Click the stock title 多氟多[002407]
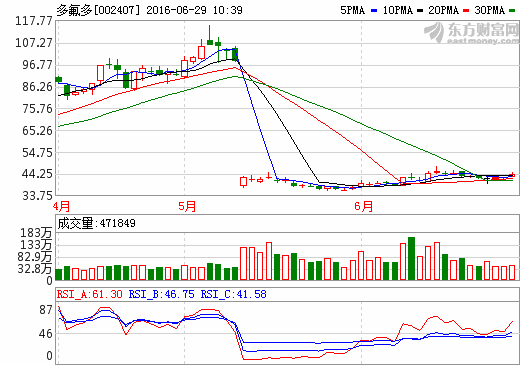This screenshot has height=365, width=520. [x=98, y=10]
